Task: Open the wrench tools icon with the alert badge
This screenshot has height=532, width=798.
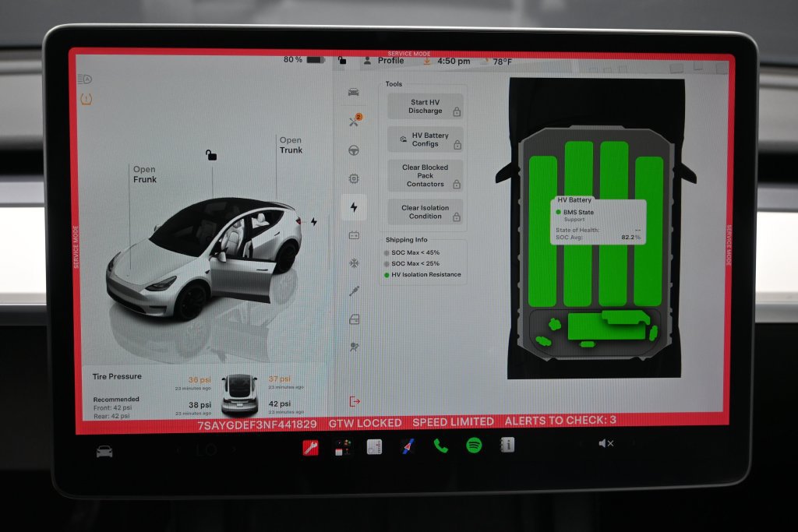Action: coord(355,121)
